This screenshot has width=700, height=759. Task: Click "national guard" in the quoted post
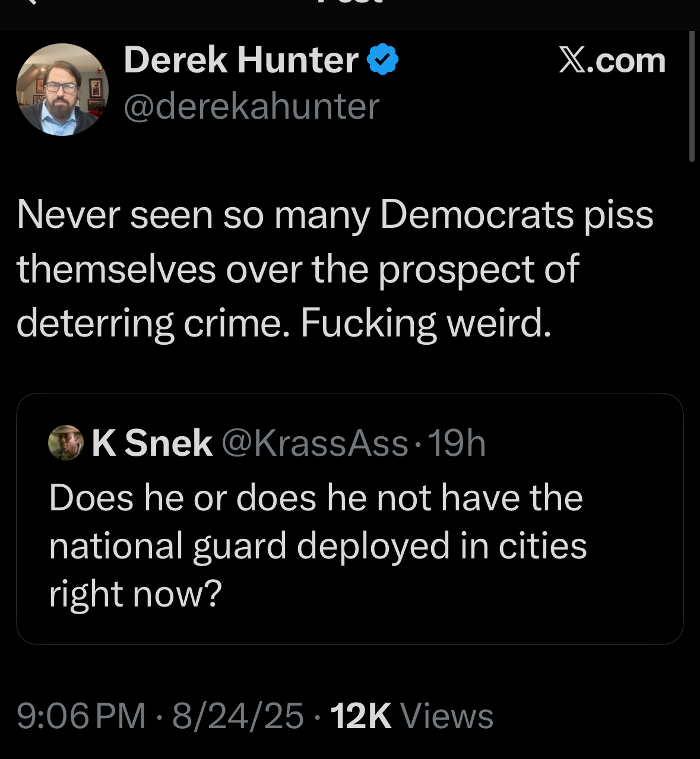click(x=168, y=545)
